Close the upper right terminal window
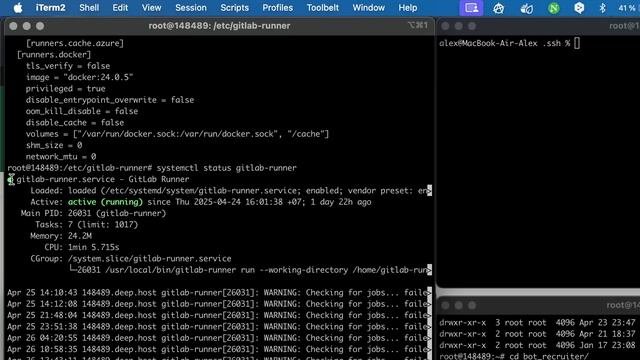The image size is (640, 360). (445, 26)
